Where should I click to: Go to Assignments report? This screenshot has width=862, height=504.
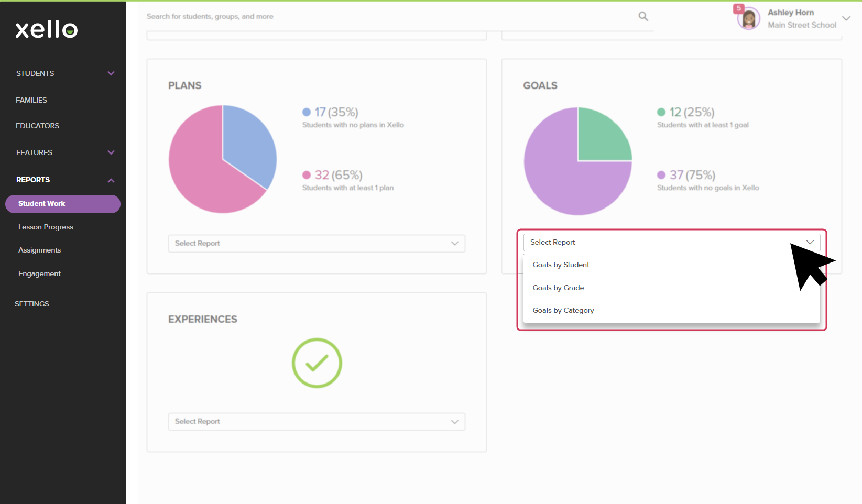[39, 250]
